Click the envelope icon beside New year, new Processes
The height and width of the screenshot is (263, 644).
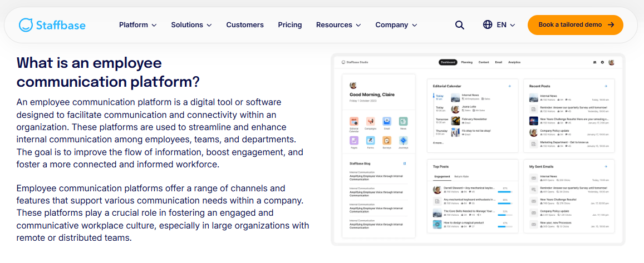tap(534, 225)
